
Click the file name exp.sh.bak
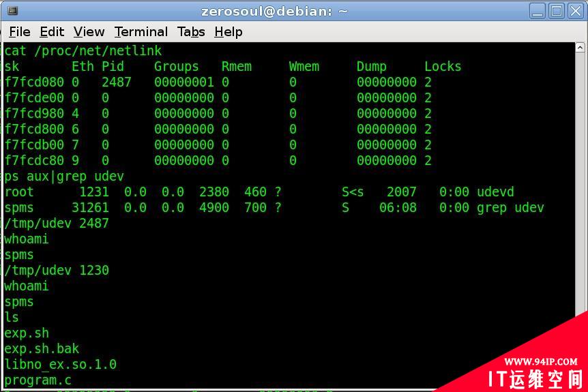(x=42, y=349)
